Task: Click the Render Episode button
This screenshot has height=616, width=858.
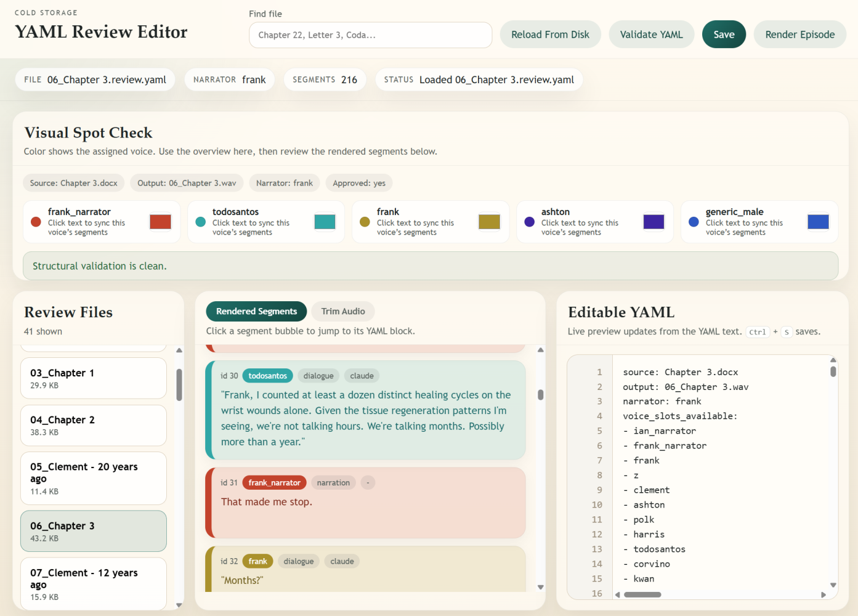Action: [x=799, y=34]
